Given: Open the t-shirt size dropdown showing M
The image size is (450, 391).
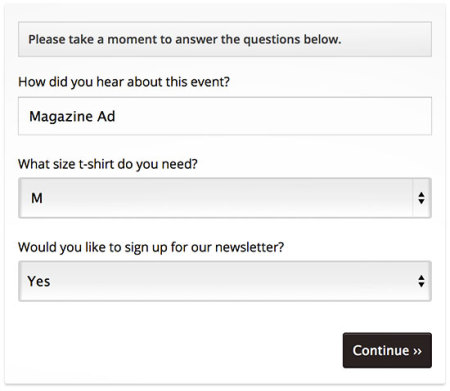Looking at the screenshot, I should (225, 198).
